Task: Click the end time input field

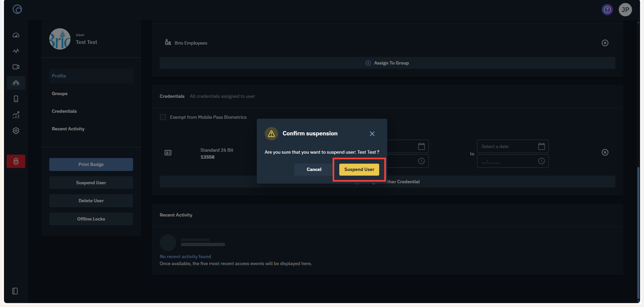Action: 513,161
